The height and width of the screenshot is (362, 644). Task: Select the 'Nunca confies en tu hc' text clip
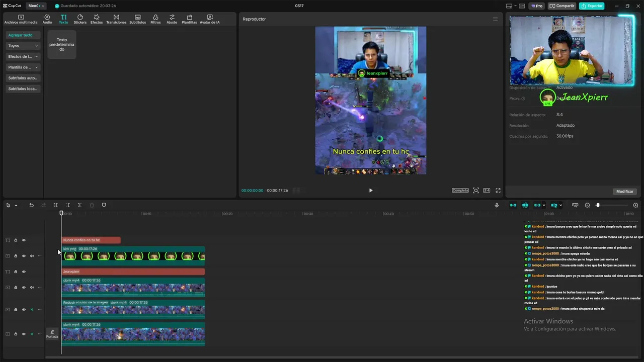click(x=91, y=240)
